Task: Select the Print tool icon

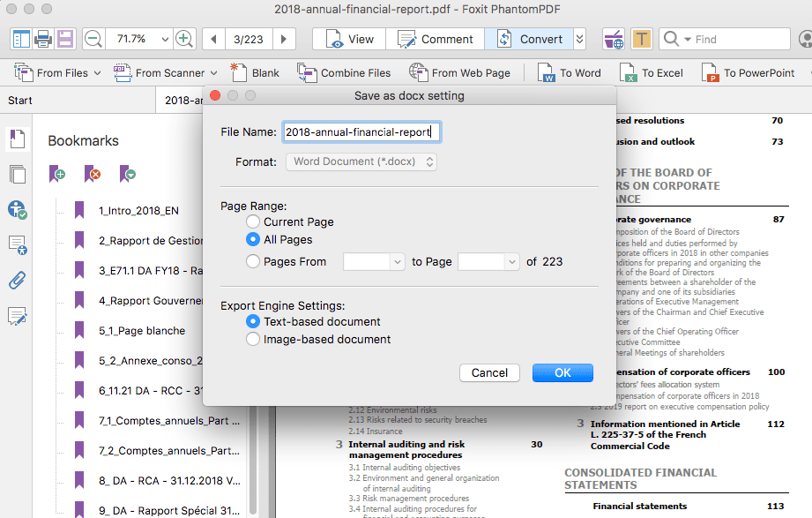Action: pyautogui.click(x=41, y=39)
